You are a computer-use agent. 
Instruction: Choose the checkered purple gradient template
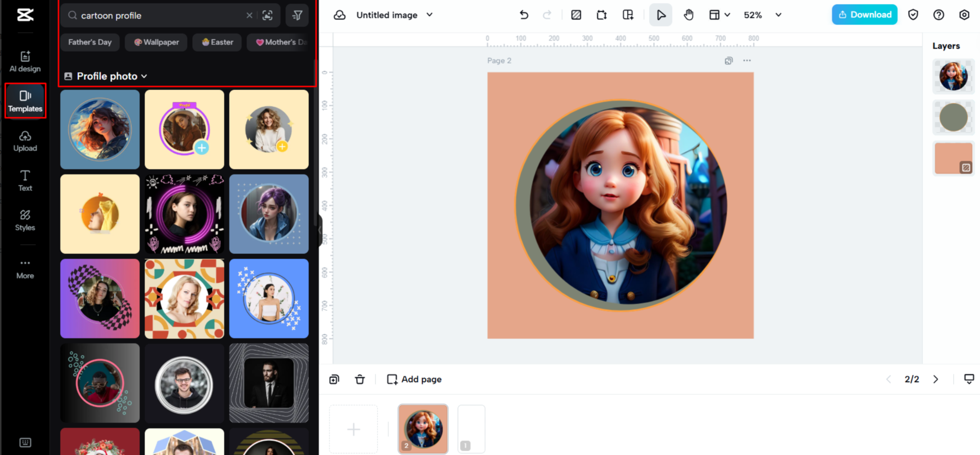(x=100, y=299)
